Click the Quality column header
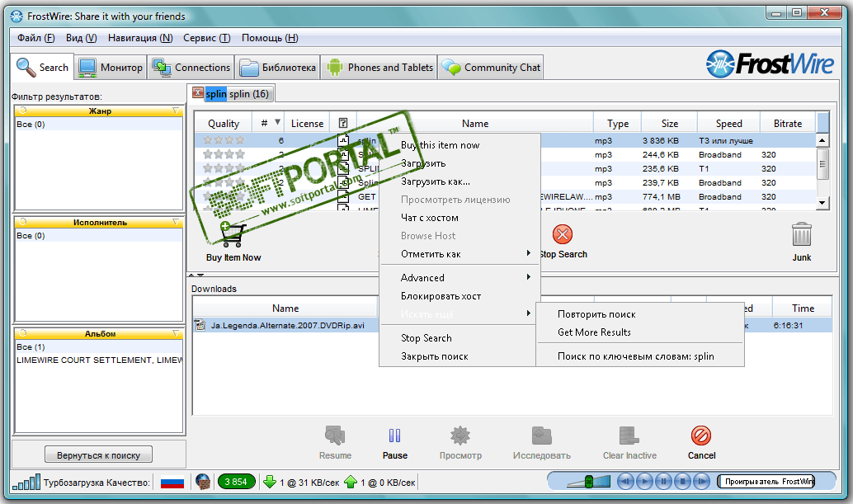853x504 pixels. [x=224, y=124]
